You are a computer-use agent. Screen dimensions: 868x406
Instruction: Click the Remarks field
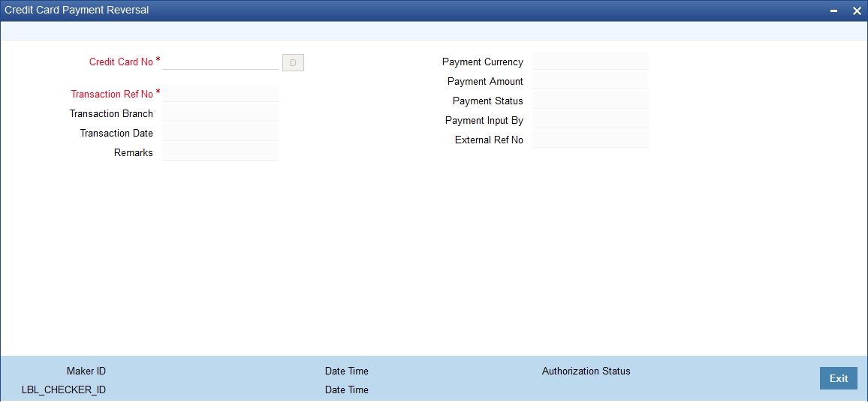[220, 152]
